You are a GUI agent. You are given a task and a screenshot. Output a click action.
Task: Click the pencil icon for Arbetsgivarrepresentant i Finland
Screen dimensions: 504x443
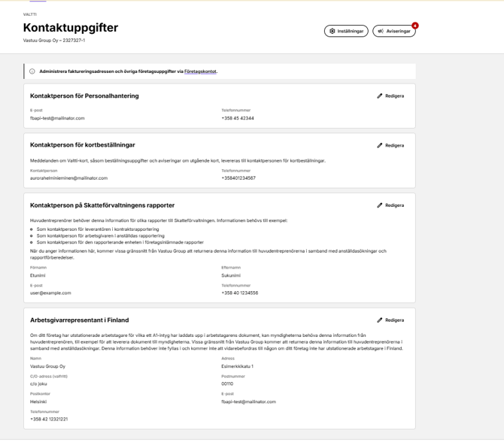click(x=380, y=320)
